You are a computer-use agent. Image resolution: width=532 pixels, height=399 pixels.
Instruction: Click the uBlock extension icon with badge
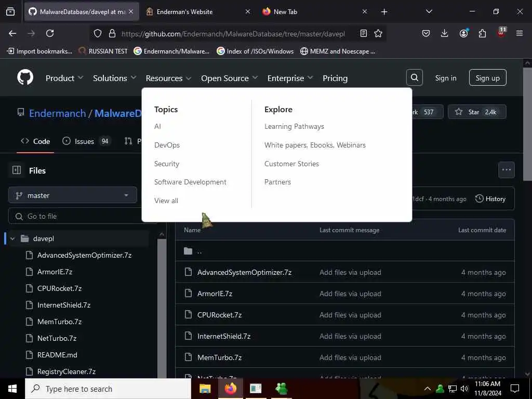point(501,33)
